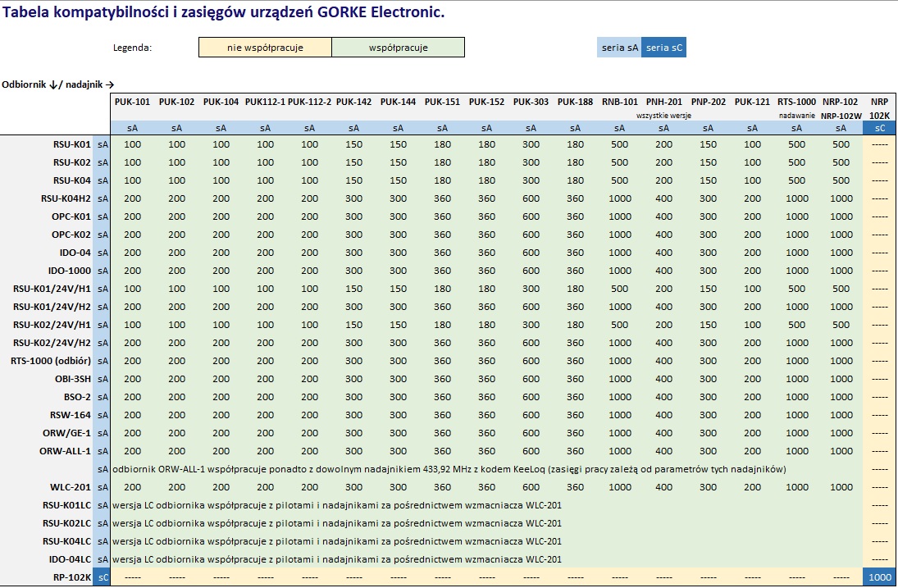Click the NRP 102K column header

879,108
